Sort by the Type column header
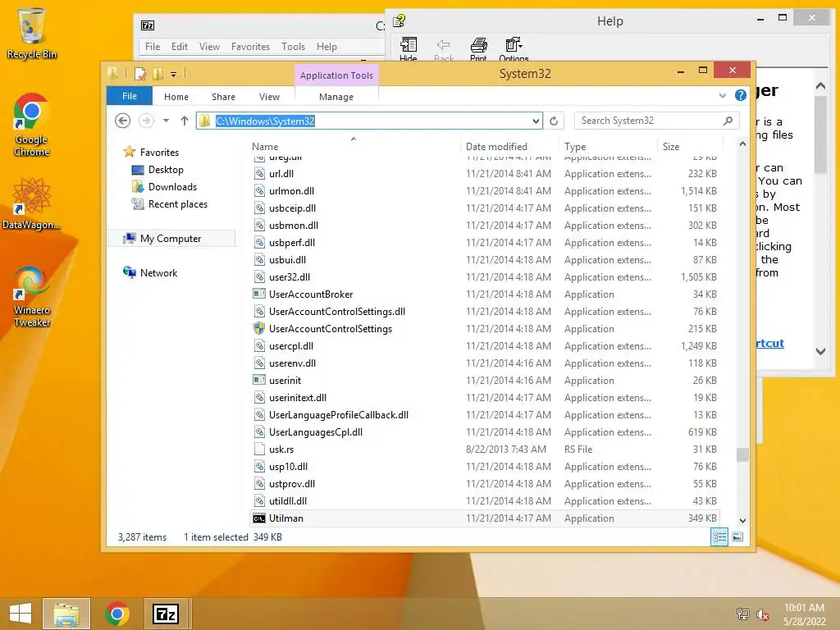840x630 pixels. click(x=608, y=146)
